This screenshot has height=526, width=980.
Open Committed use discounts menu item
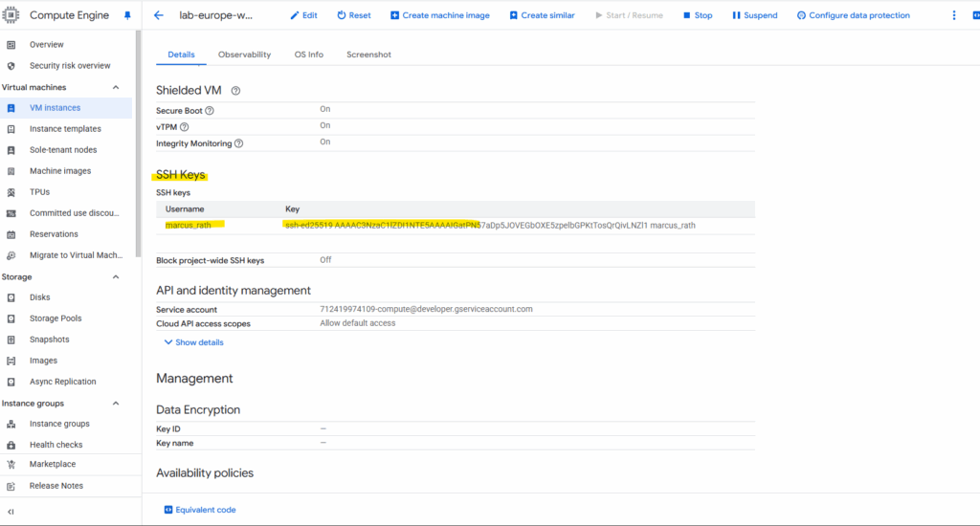coord(74,213)
